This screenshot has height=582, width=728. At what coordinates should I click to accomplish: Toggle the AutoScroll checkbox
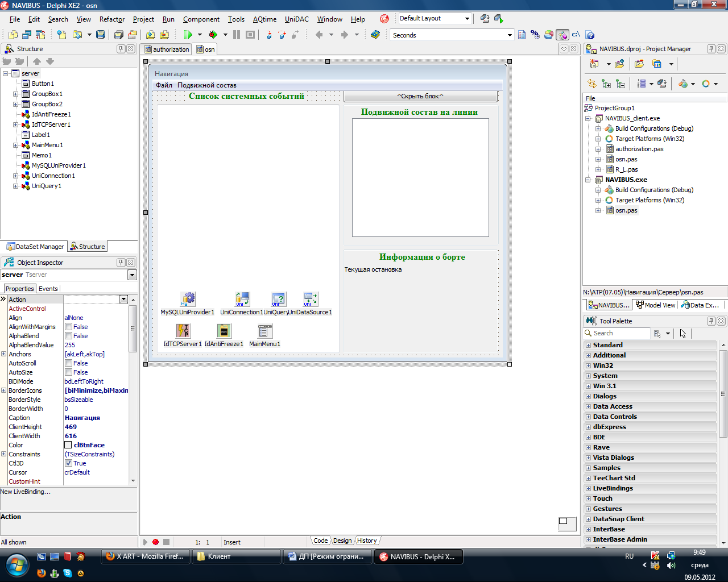68,363
